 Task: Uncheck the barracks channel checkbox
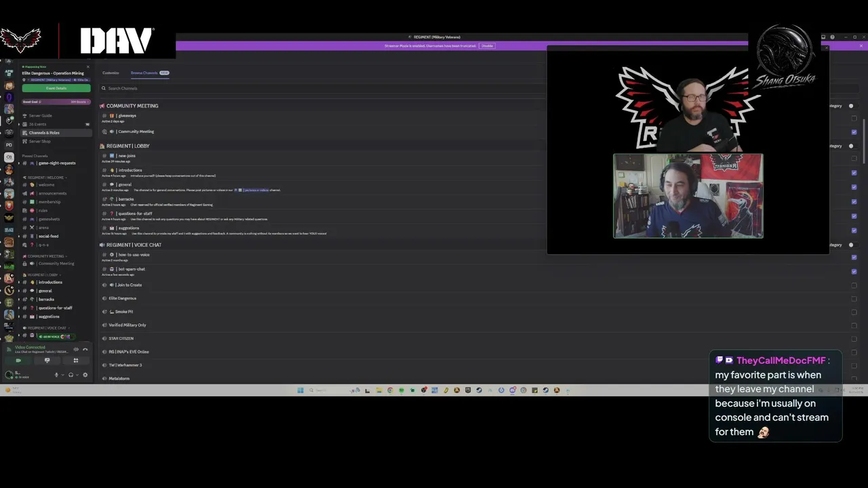854,202
